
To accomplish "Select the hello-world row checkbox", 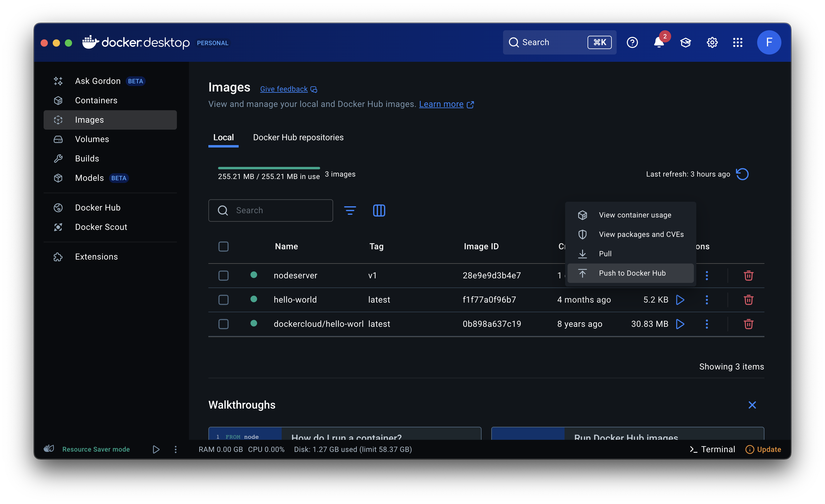I will click(223, 300).
